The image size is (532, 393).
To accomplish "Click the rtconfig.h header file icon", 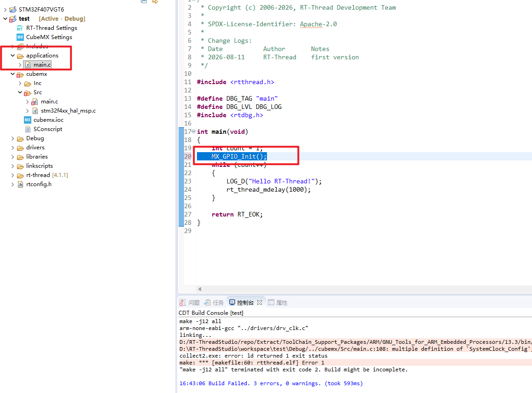I will point(20,184).
